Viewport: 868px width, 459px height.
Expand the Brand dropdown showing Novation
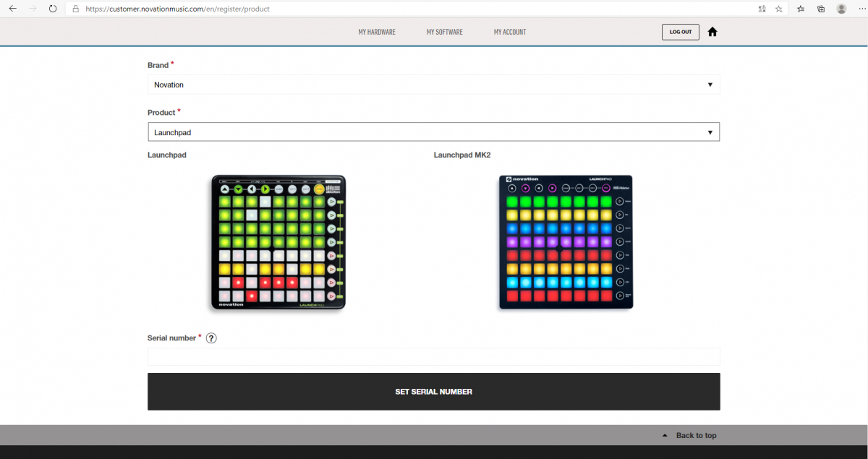433,85
